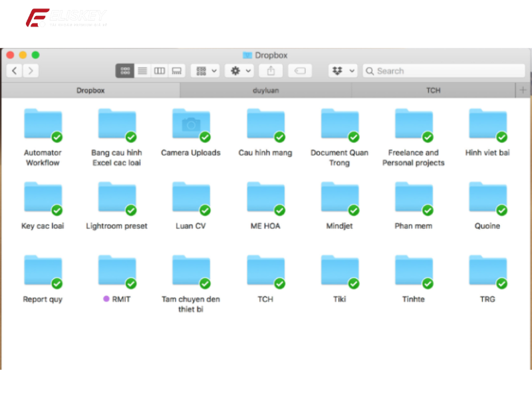The width and height of the screenshot is (532, 399).
Task: Open the Action gear dropdown menu
Action: 239,70
